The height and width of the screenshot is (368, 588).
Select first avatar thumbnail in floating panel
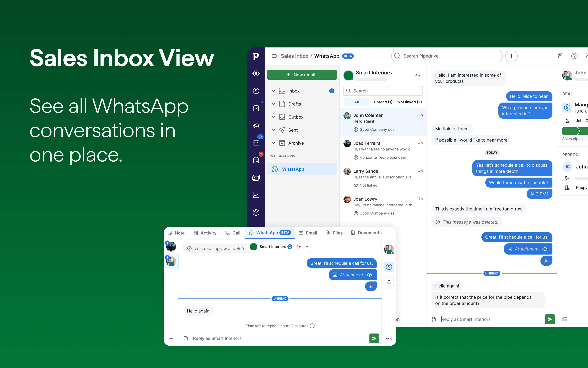[171, 247]
